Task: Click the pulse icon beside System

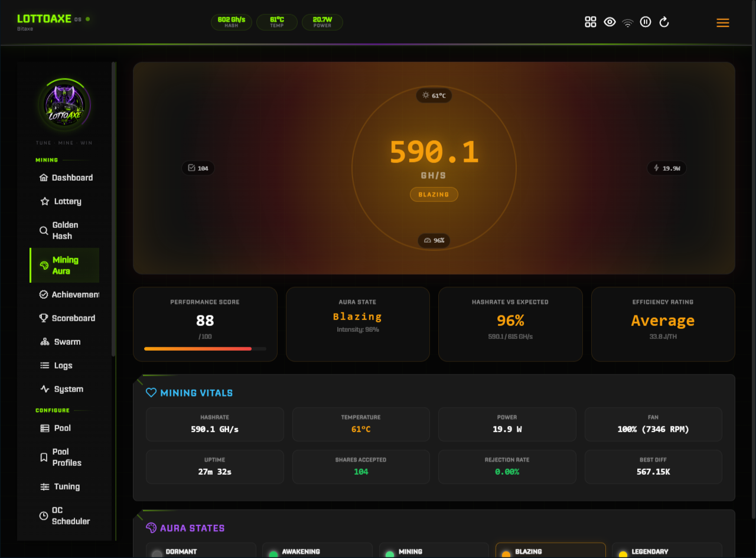Action: coord(44,389)
